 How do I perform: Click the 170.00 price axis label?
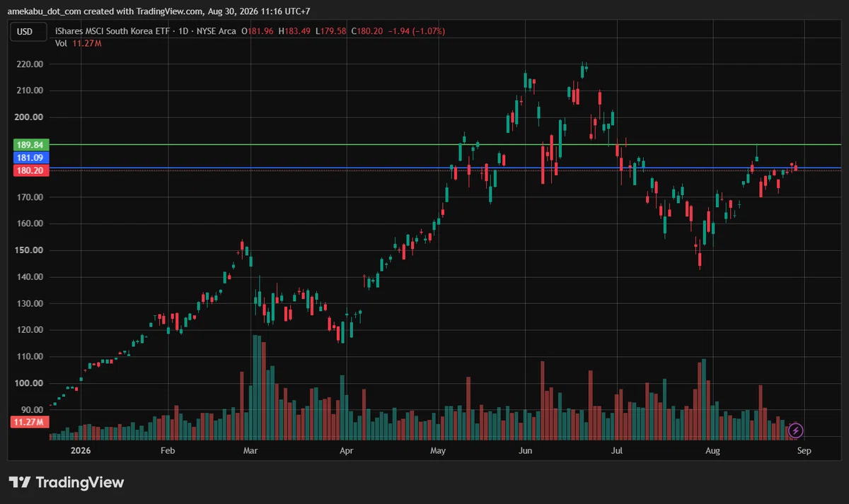[29, 197]
